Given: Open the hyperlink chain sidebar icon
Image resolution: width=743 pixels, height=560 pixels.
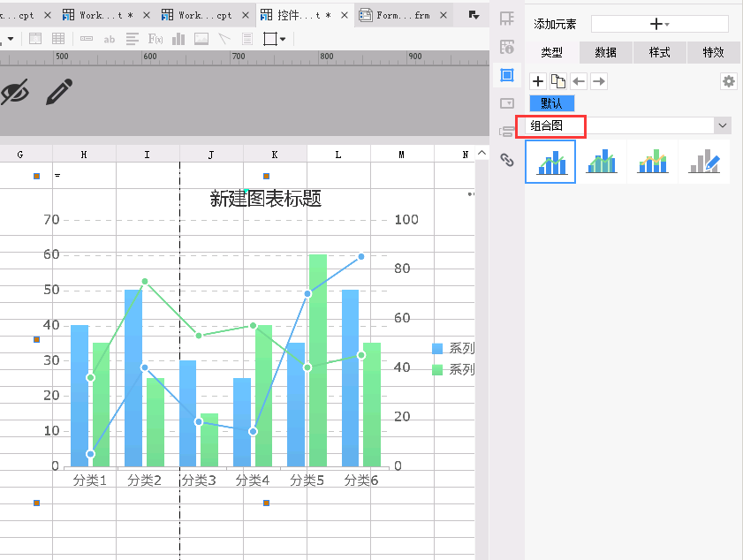Looking at the screenshot, I should point(507,160).
